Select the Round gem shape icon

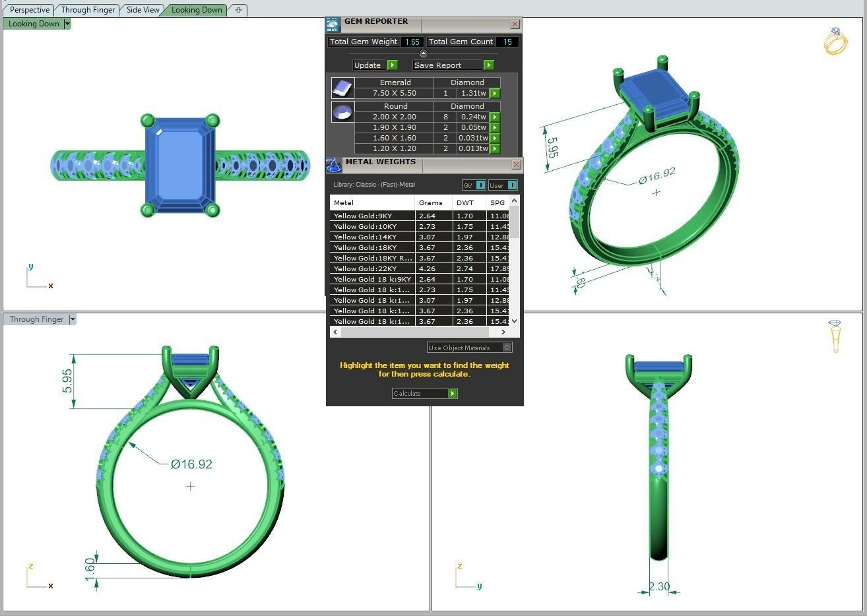click(342, 111)
